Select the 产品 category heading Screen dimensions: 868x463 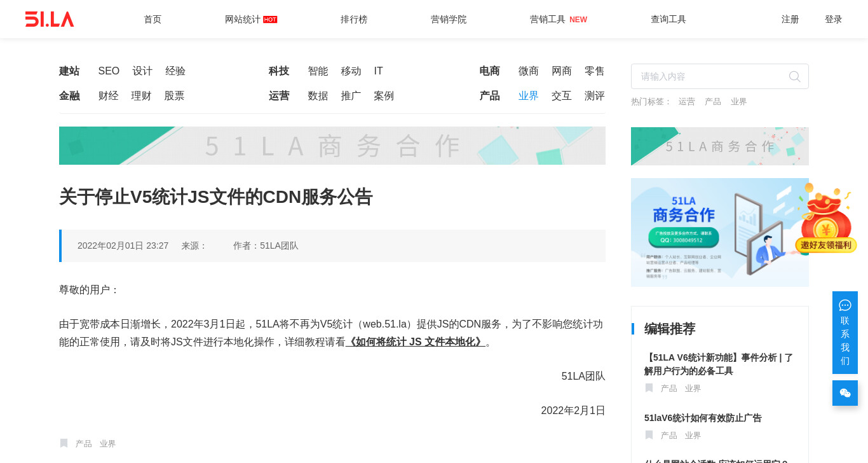490,96
